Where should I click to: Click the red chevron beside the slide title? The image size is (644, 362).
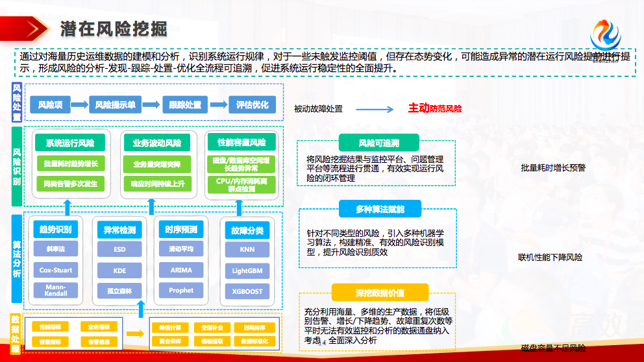click(x=39, y=28)
